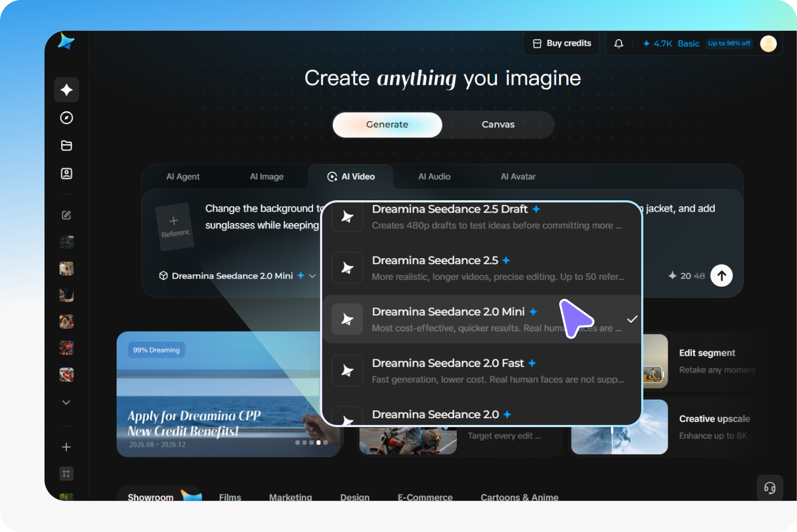Open the folder Assets icon in sidebar
The image size is (797, 532).
coord(67,146)
